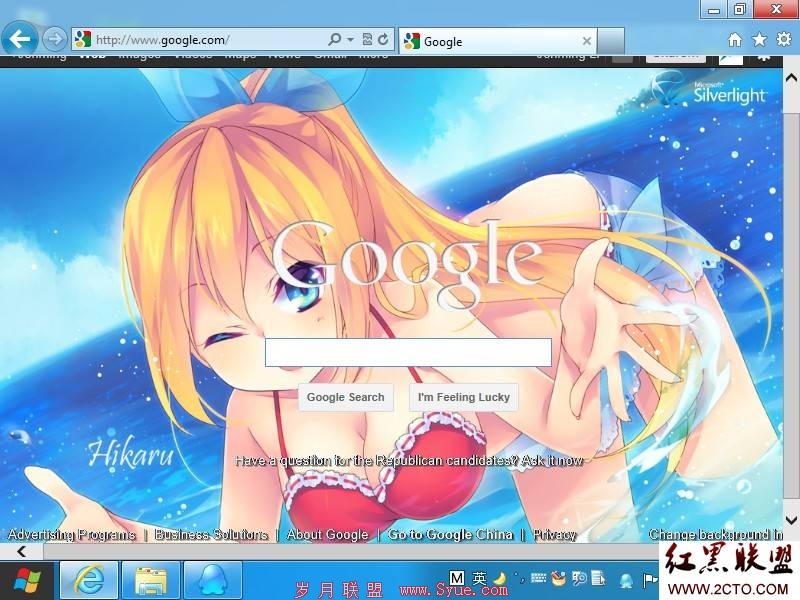
Task: Click the vertical scrollbar thumb
Action: tap(791, 306)
